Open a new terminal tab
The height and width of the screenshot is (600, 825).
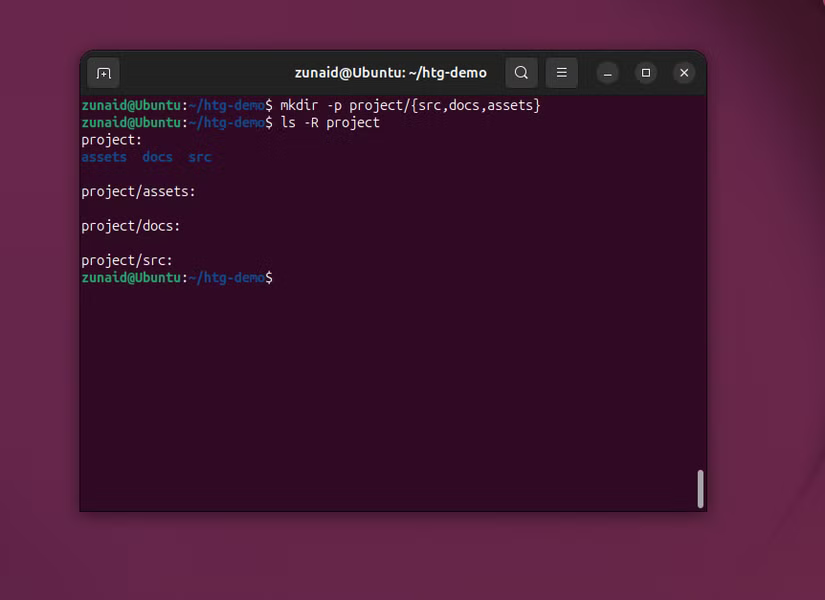pyautogui.click(x=103, y=73)
